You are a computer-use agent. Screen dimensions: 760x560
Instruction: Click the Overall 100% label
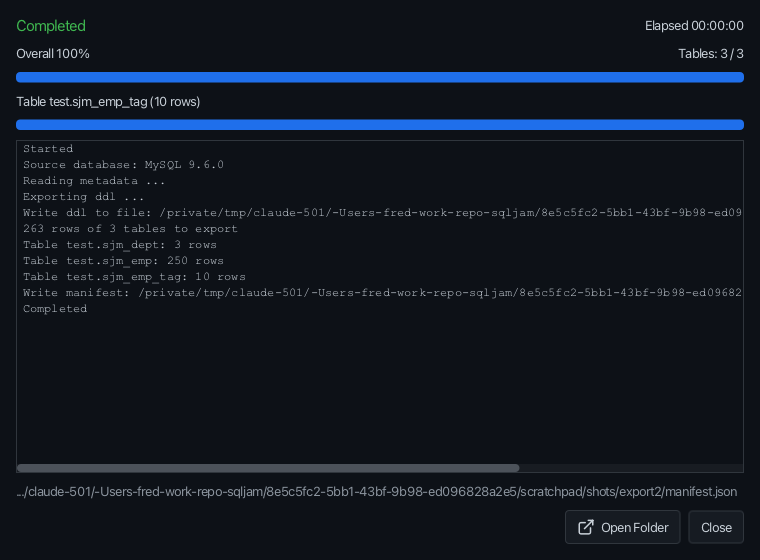(53, 54)
